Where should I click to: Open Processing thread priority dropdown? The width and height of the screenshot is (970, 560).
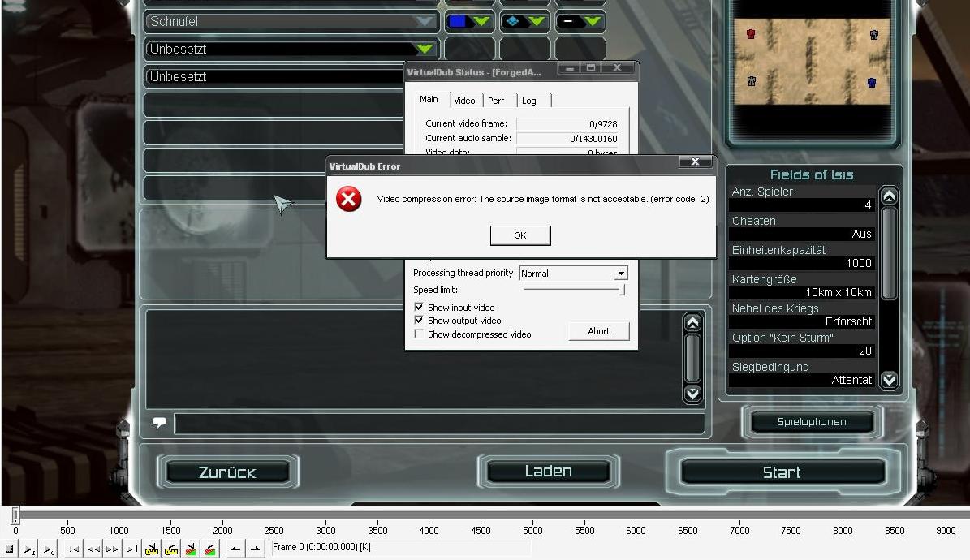[620, 274]
